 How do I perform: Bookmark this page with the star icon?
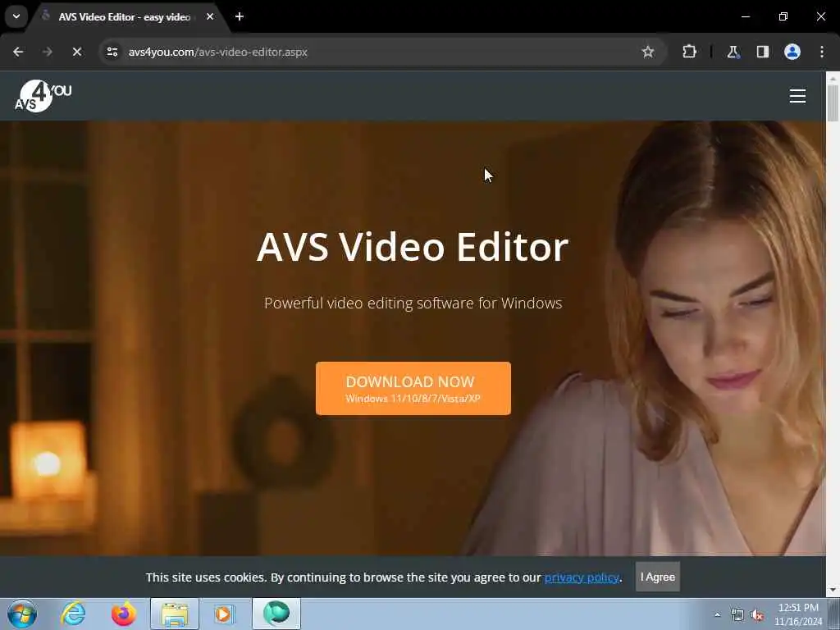[x=648, y=52]
